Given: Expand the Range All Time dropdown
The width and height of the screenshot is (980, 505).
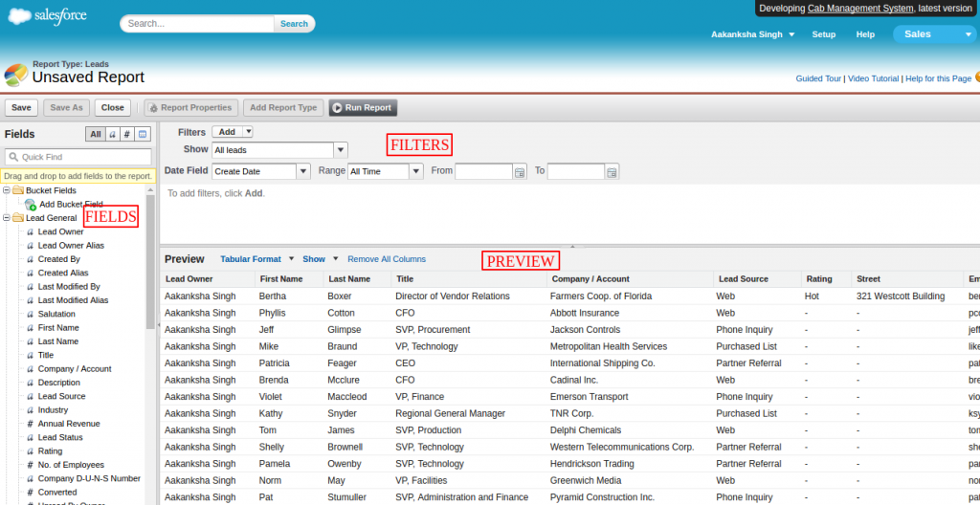Looking at the screenshot, I should pos(416,171).
